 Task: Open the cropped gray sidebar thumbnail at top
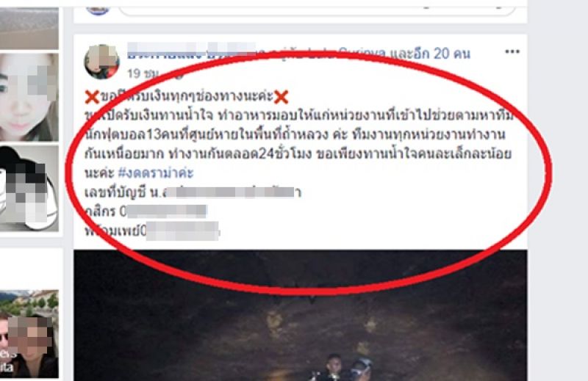click(x=29, y=28)
